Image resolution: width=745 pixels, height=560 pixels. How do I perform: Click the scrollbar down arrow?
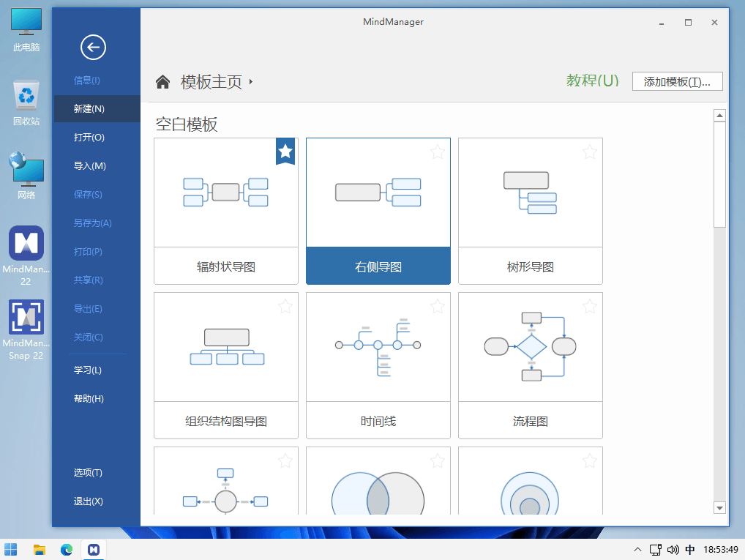pyautogui.click(x=719, y=508)
